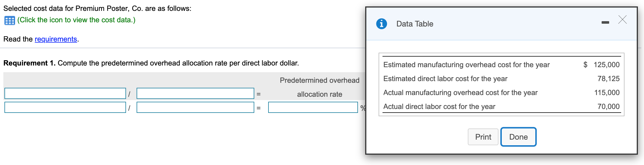The image size is (644, 165).
Task: Select the estimated manufacturing overhead cost value
Action: pos(608,65)
